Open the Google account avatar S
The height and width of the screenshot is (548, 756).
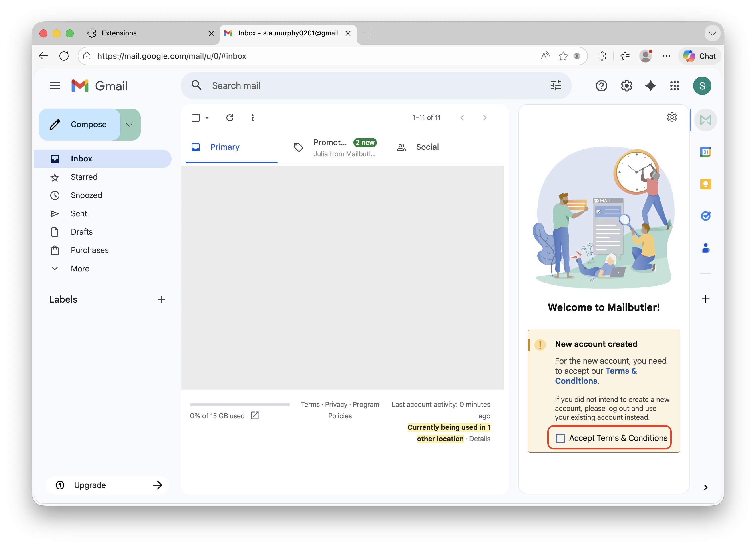702,86
